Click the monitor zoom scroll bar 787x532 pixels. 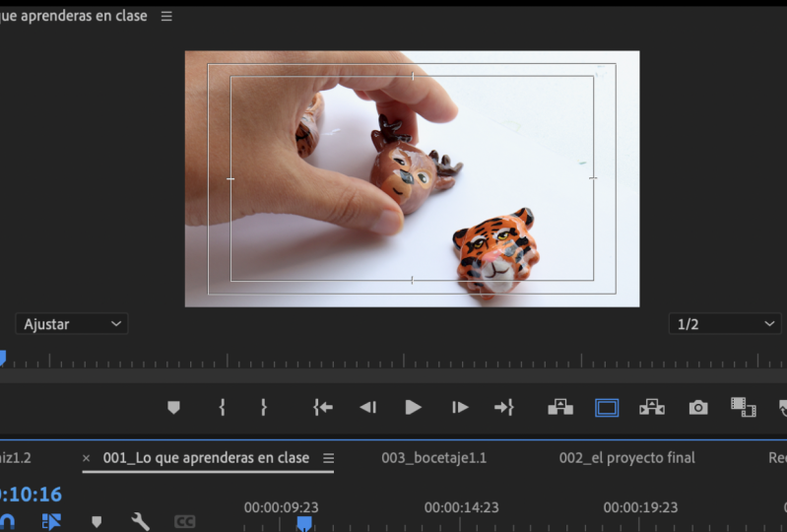tap(394, 375)
